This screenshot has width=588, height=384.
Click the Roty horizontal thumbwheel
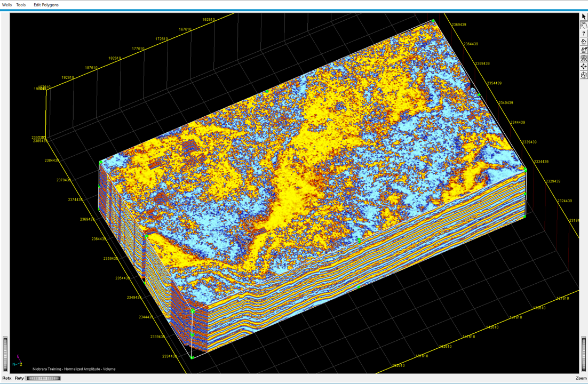[x=43, y=378]
